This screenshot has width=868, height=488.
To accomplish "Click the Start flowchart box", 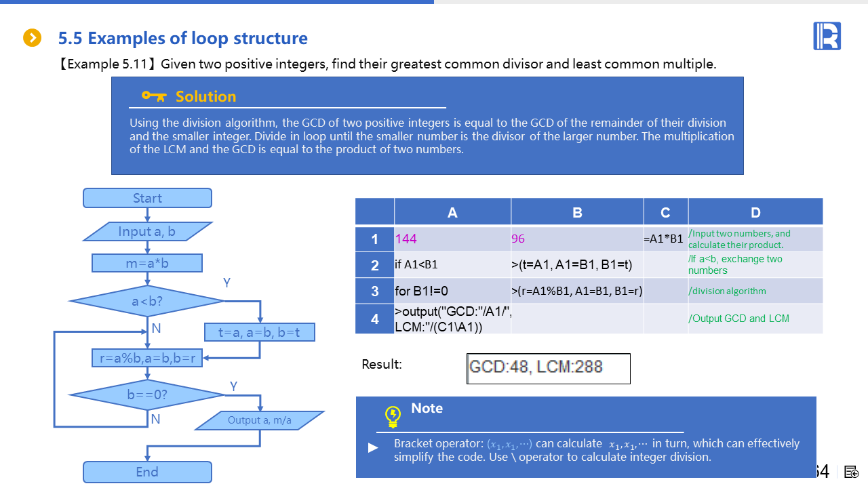I will click(x=147, y=198).
